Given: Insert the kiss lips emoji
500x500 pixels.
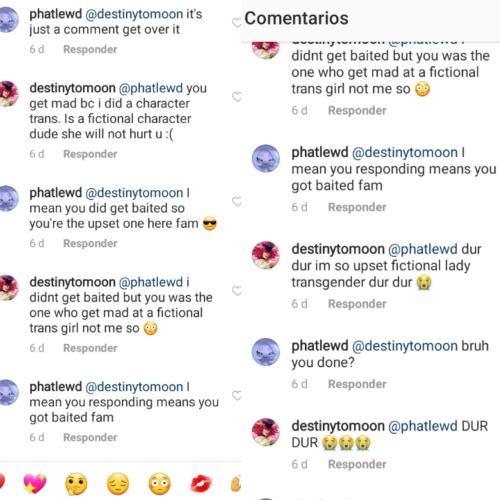Looking at the screenshot, I should (x=201, y=484).
